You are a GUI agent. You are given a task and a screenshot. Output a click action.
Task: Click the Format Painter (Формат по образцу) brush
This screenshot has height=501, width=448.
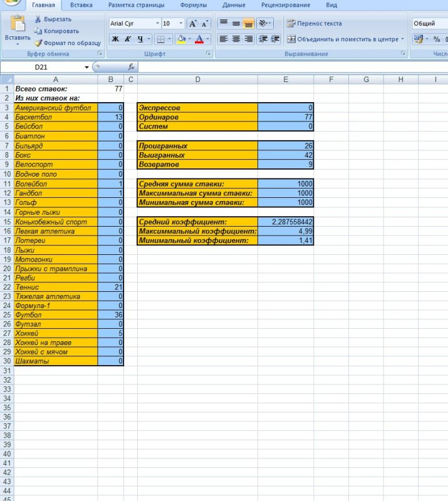[x=38, y=43]
